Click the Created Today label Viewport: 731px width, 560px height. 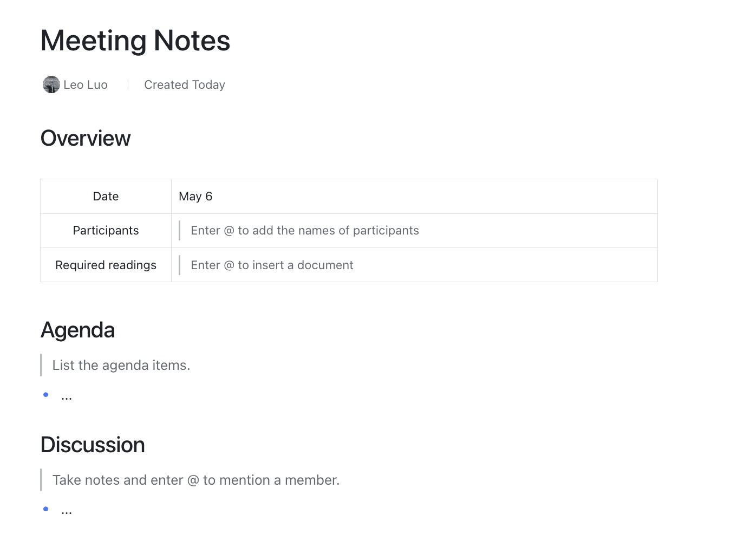click(x=185, y=84)
